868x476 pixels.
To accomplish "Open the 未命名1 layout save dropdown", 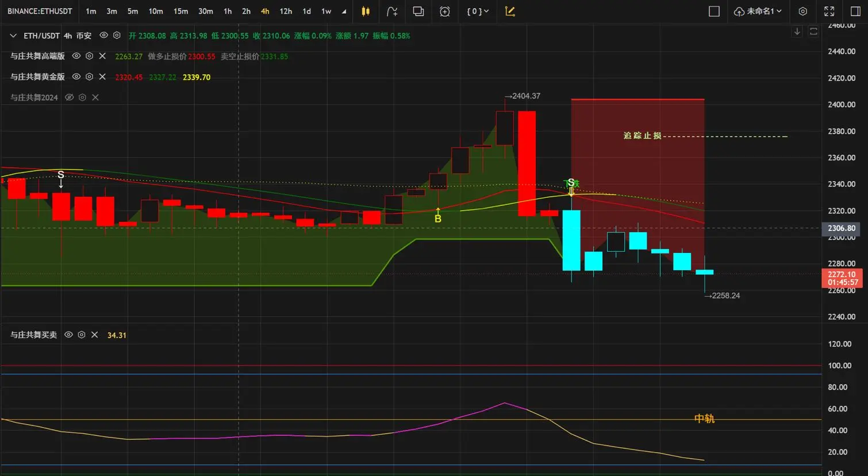I will tap(758, 11).
